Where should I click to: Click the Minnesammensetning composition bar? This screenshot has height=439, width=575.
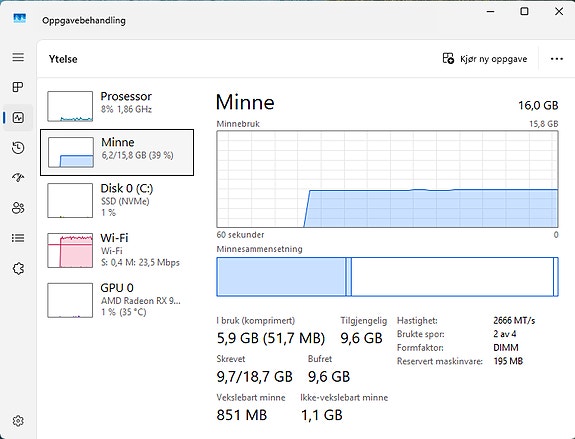(x=387, y=277)
